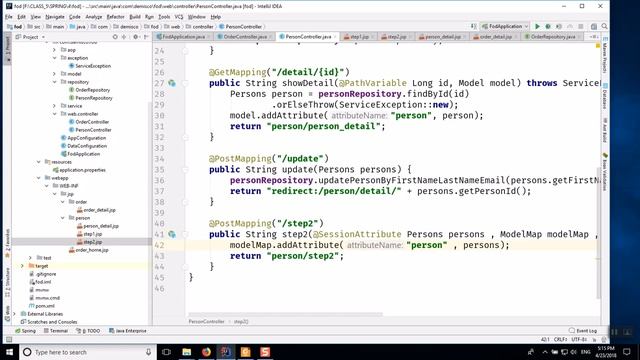The image size is (640, 360).
Task: Start the debug bug icon in the toolbar
Action: tap(548, 27)
